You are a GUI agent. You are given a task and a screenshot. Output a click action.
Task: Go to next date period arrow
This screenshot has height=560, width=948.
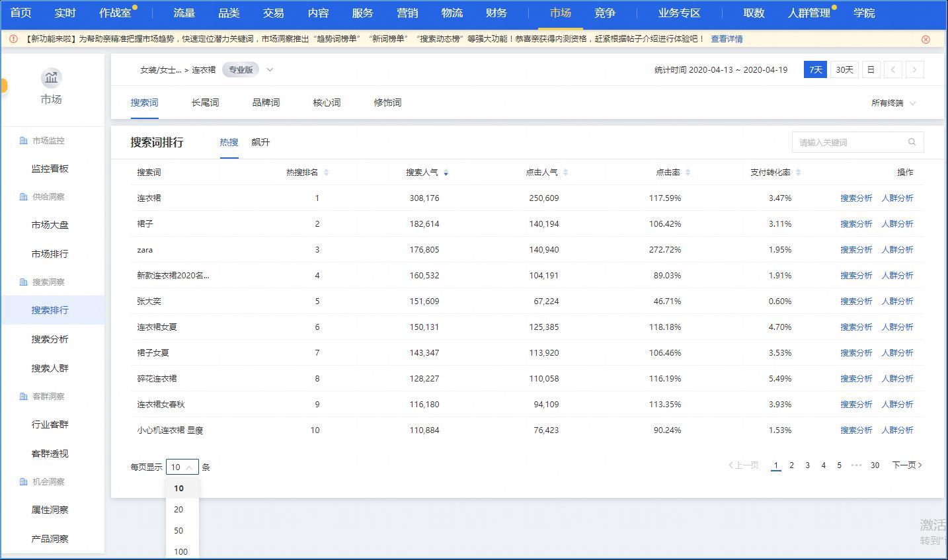[915, 69]
